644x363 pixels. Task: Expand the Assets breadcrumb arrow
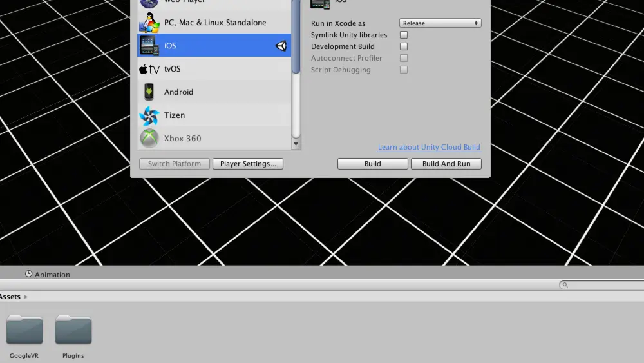pos(26,297)
